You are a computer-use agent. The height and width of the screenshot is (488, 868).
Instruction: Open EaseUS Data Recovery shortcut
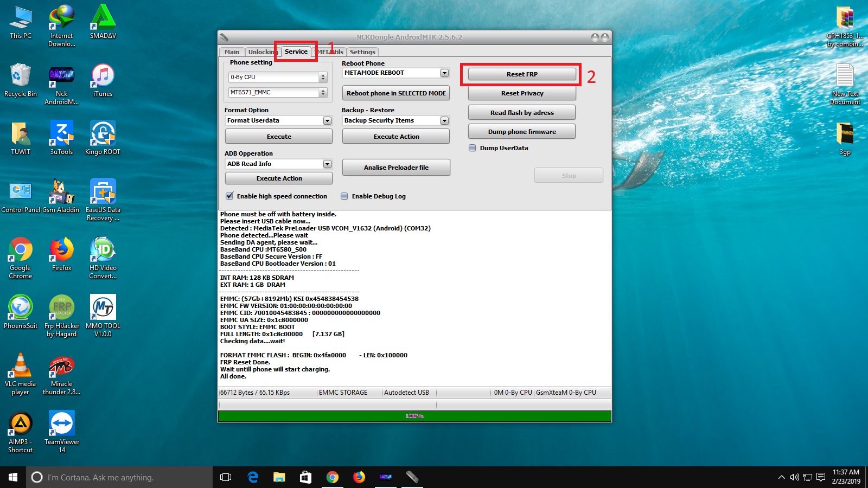tap(103, 200)
